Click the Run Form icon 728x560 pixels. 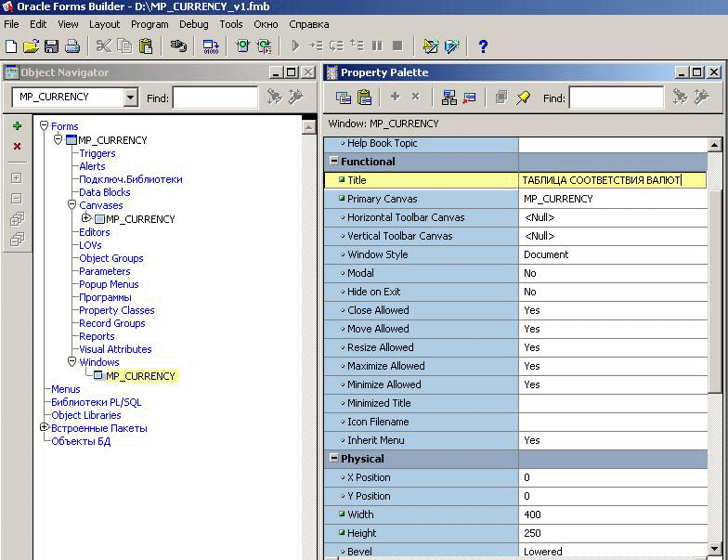tap(242, 46)
